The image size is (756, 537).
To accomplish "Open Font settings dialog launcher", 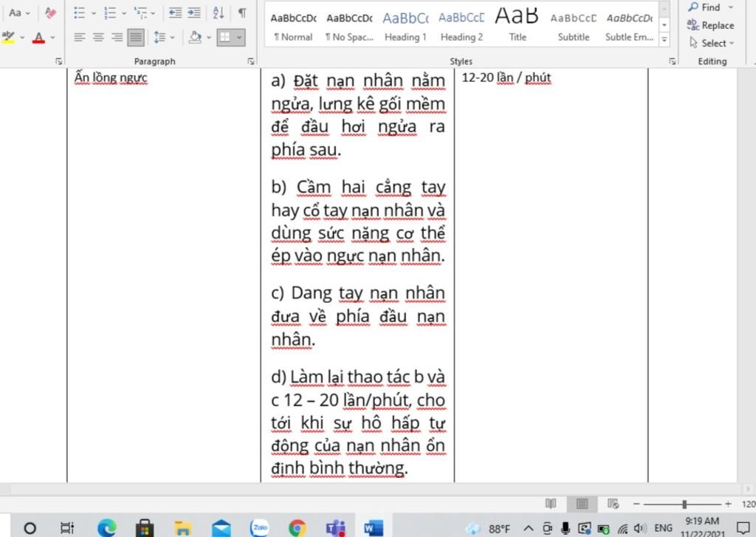I will 59,61.
